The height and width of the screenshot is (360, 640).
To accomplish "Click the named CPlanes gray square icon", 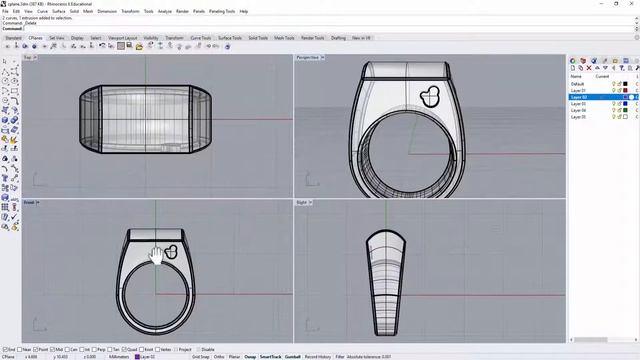I will click(x=121, y=46).
